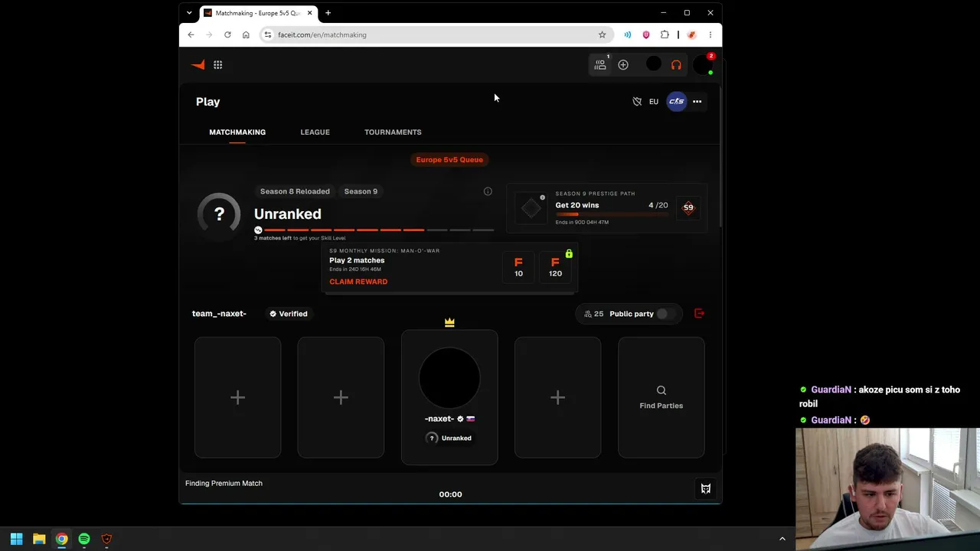Close the Matchmaking browser tab

coord(310,13)
